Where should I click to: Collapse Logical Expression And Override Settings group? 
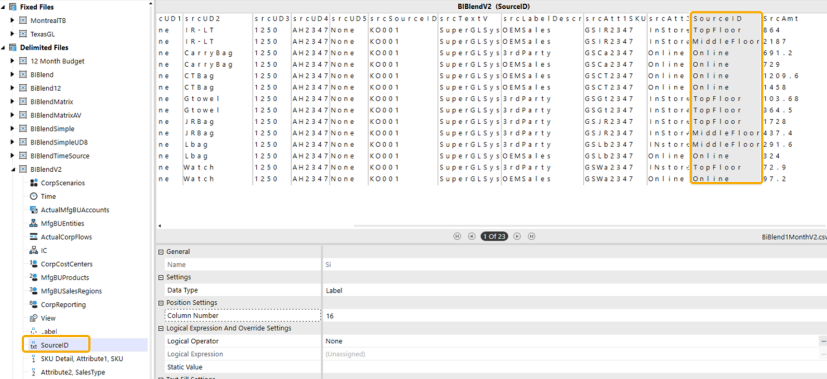pos(160,328)
